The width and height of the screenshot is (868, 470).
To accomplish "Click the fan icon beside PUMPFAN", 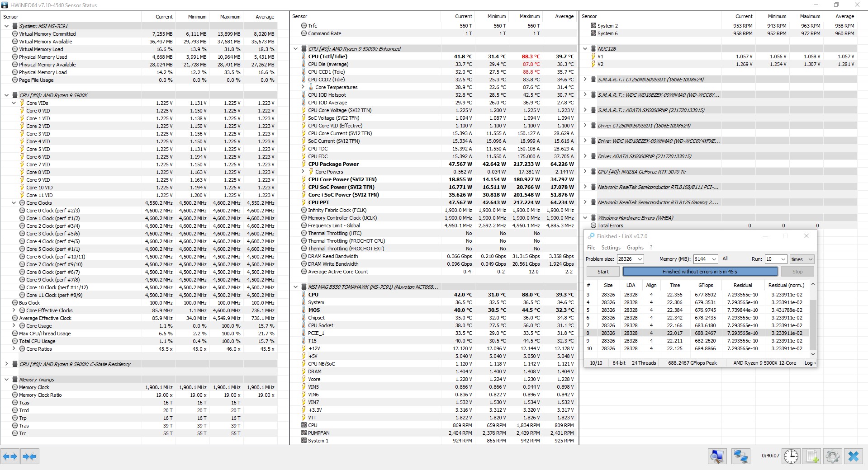I will (304, 433).
